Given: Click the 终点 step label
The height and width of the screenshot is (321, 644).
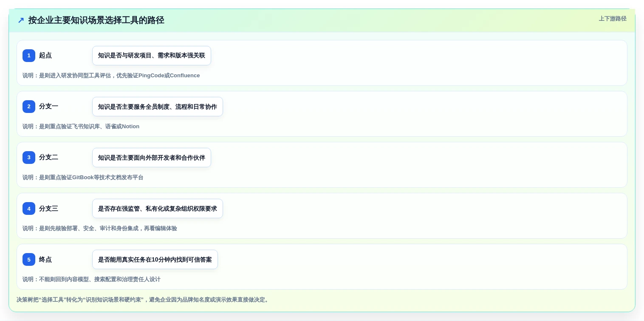Looking at the screenshot, I should tap(45, 259).
